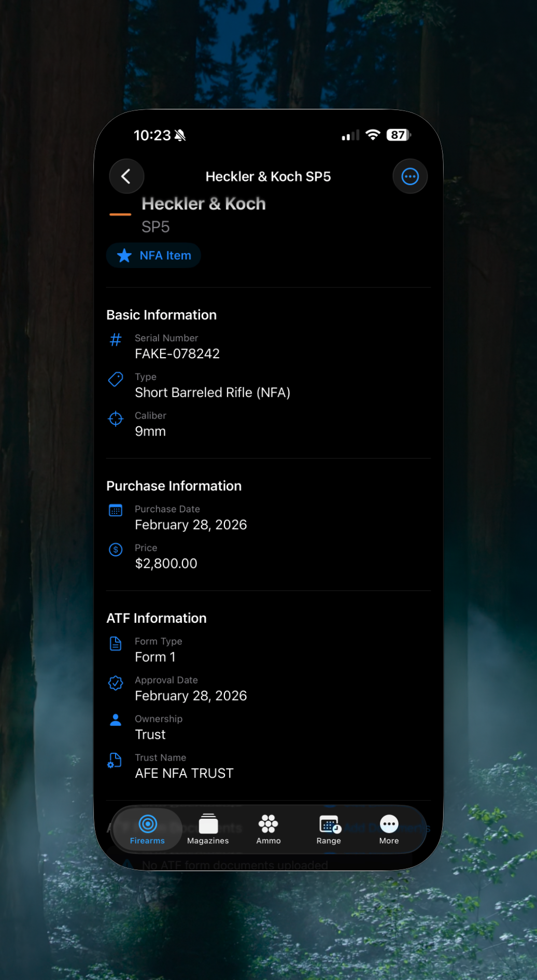The width and height of the screenshot is (537, 980).
Task: Tap the silent mode bell icon in status bar
Action: coord(180,136)
